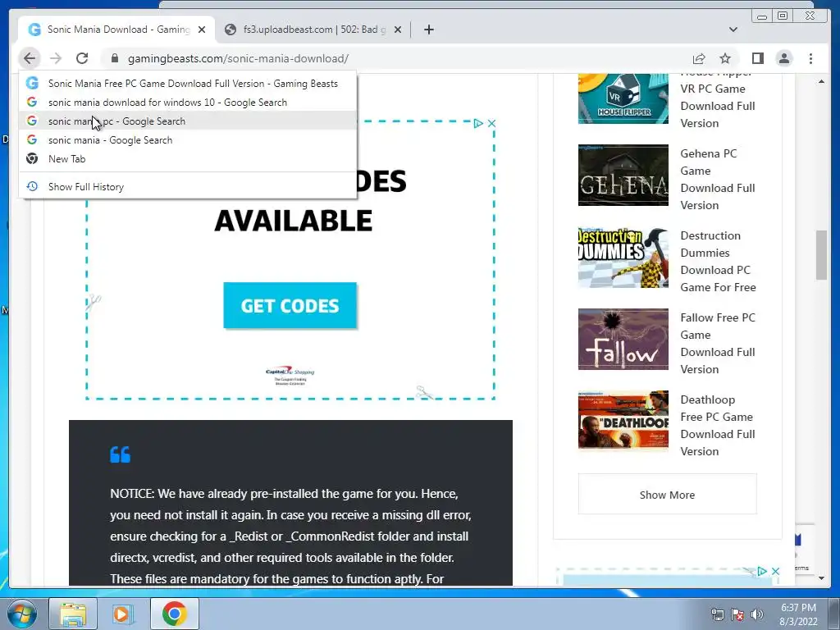Click the address bar URL field
840x630 pixels.
click(396, 58)
